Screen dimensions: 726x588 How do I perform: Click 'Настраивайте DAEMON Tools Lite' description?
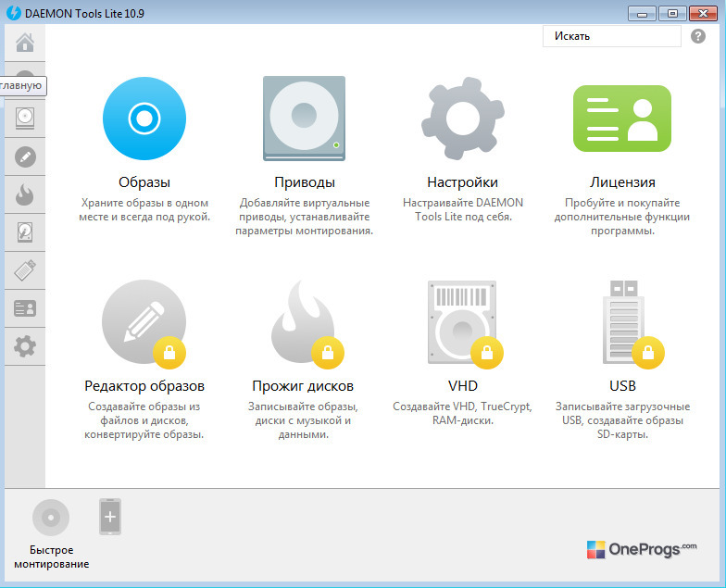tap(463, 209)
